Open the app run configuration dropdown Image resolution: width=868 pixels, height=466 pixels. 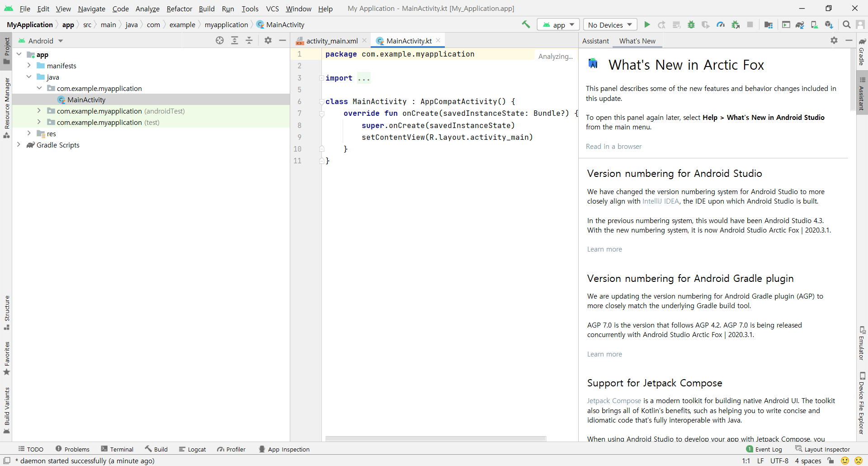[x=558, y=24]
